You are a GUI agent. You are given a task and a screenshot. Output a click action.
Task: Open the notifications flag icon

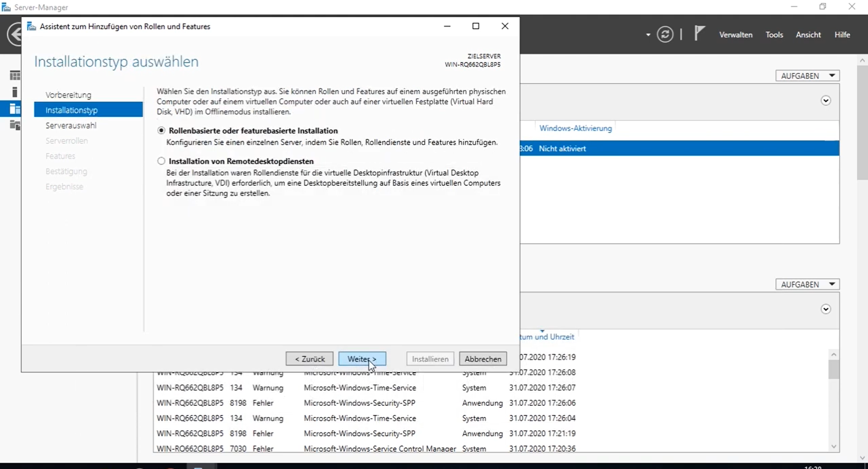[699, 33]
